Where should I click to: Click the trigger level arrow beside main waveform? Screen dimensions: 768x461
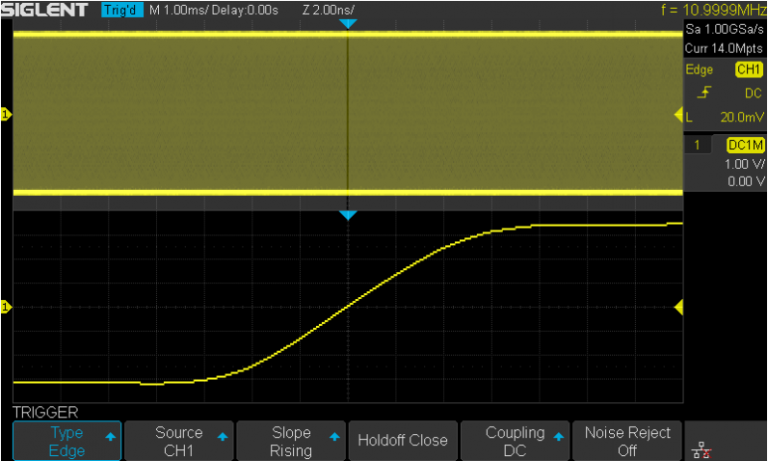click(678, 116)
